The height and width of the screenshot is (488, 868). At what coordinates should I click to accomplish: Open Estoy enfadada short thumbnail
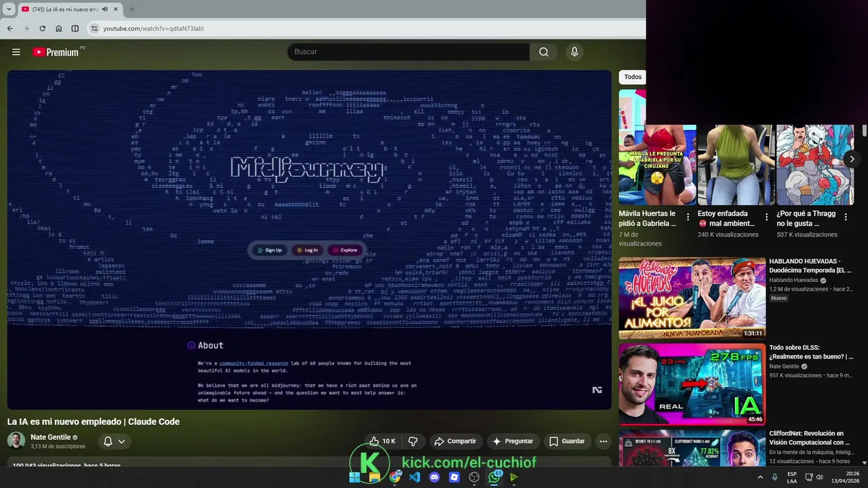pyautogui.click(x=736, y=165)
